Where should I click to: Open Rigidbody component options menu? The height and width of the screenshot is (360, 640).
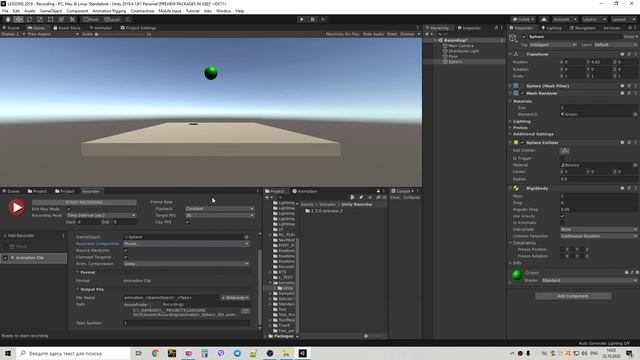[636, 188]
